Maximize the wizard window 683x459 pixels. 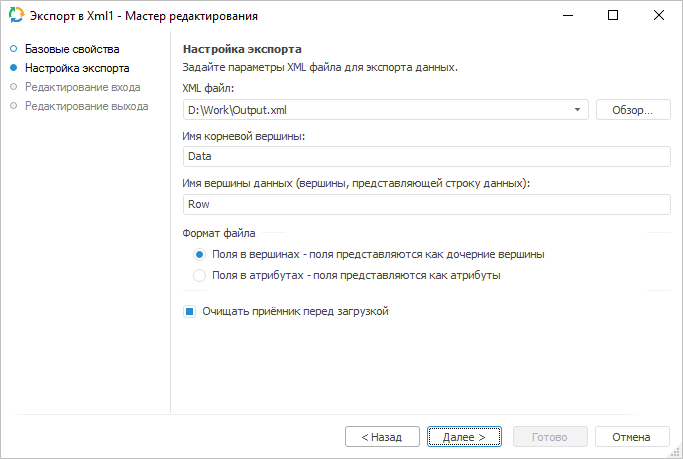pyautogui.click(x=613, y=16)
